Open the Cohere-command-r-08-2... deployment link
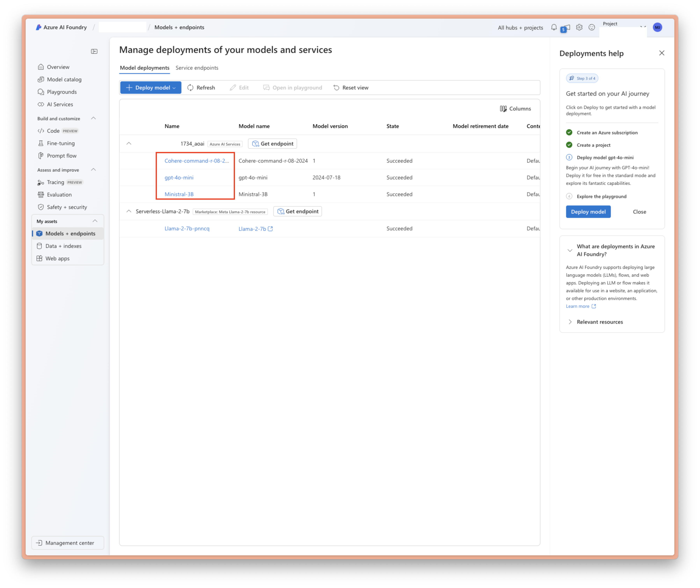 pos(197,161)
